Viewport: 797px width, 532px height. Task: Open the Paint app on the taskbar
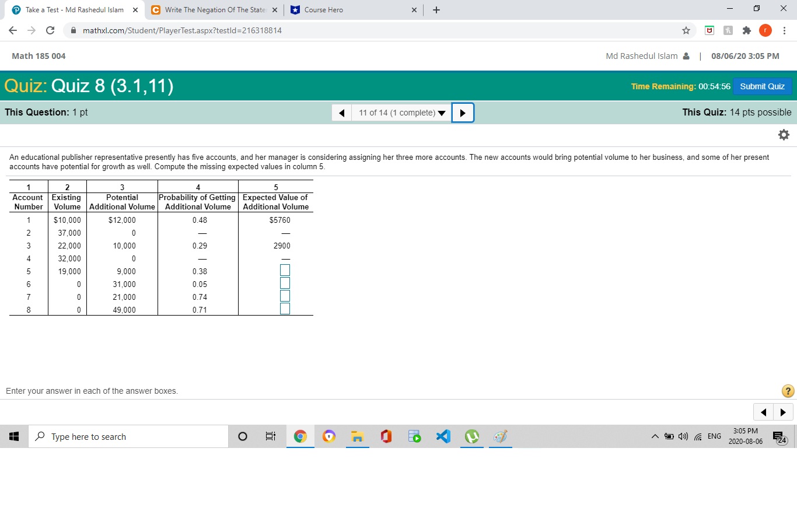(500, 436)
